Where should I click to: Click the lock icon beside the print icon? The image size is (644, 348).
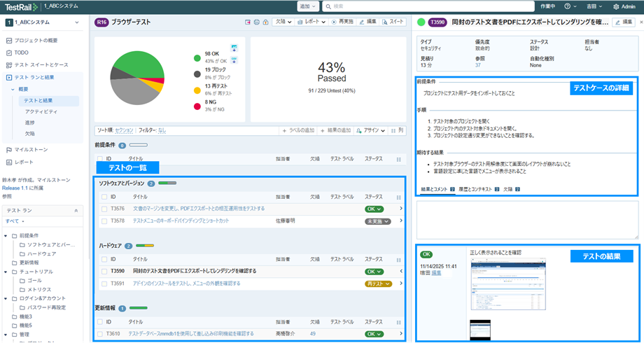point(265,22)
